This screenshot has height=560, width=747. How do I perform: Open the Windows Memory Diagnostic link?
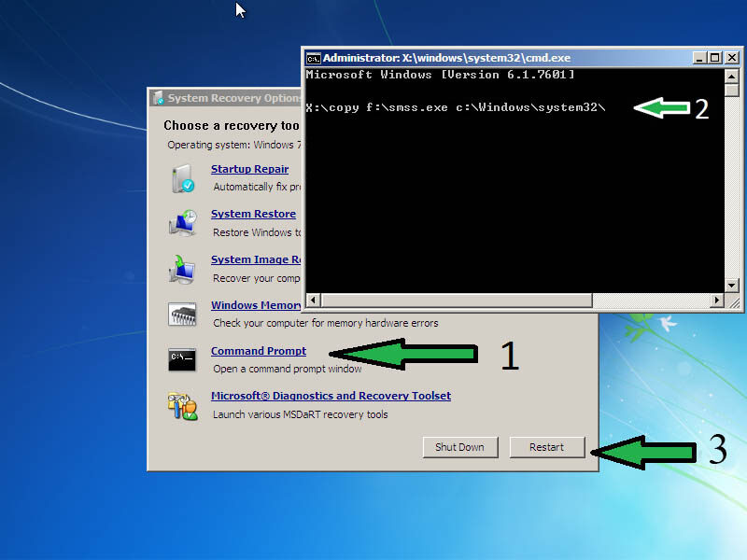(256, 305)
